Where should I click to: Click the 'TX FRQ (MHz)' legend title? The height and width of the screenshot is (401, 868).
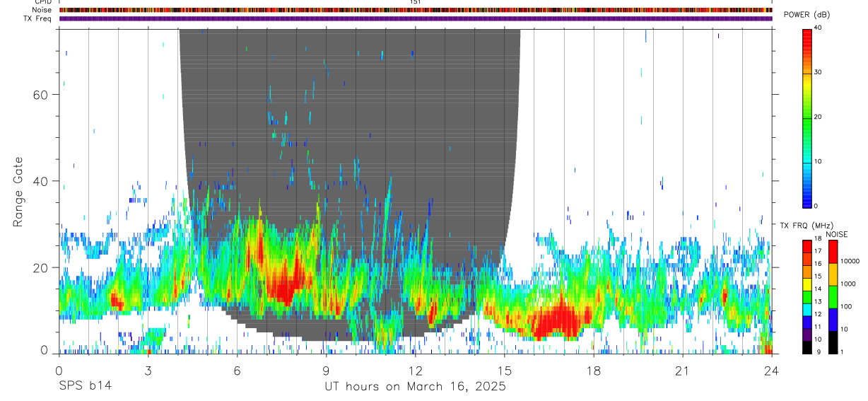pyautogui.click(x=804, y=226)
